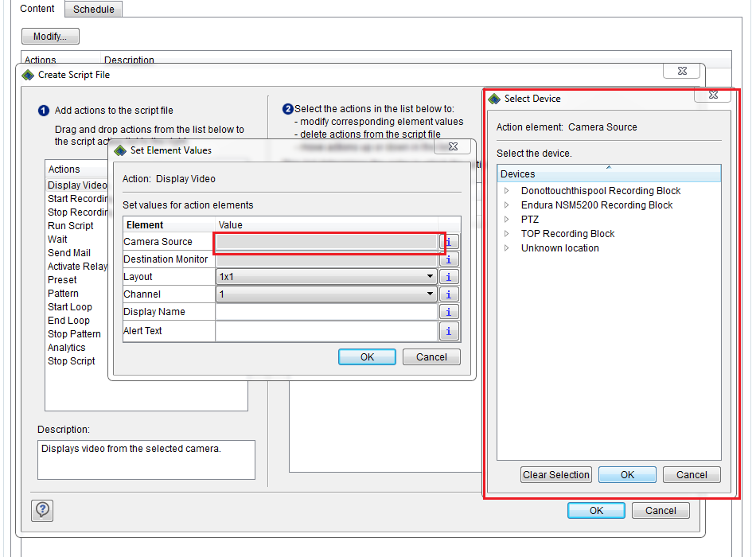Screen dimensions: 756x557
Task: Click the info icon beside Layout
Action: click(x=449, y=276)
